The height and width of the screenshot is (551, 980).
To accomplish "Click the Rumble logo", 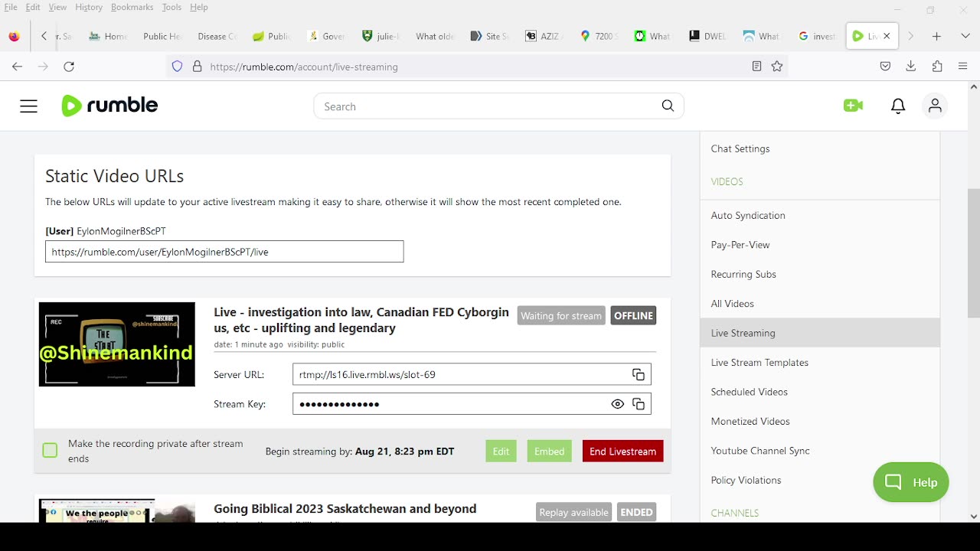I will coord(109,106).
